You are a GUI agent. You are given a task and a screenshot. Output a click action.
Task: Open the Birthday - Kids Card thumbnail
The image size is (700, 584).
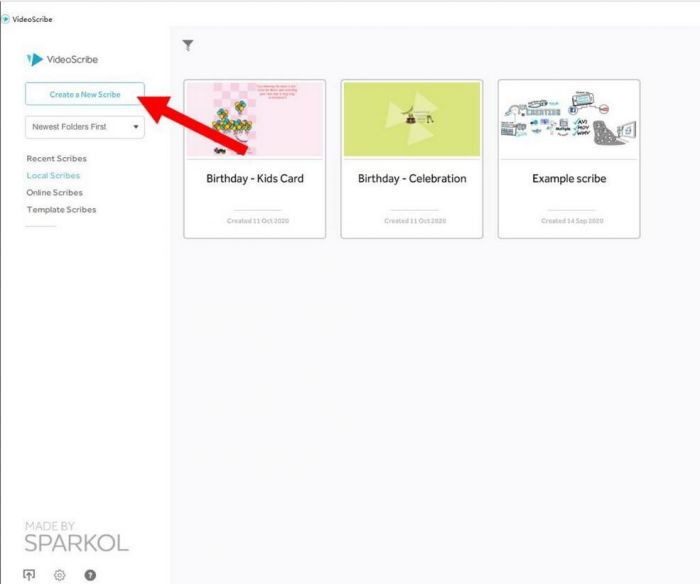pyautogui.click(x=254, y=119)
